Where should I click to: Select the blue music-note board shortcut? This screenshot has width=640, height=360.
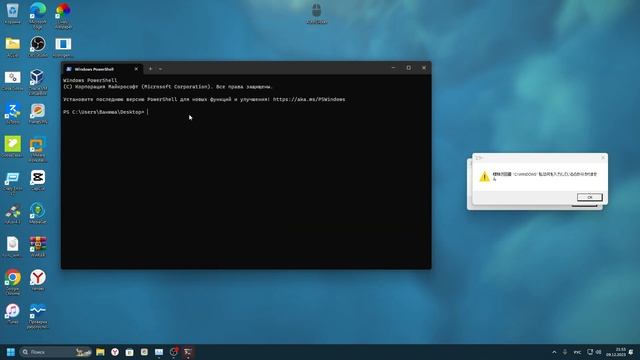click(x=13, y=182)
